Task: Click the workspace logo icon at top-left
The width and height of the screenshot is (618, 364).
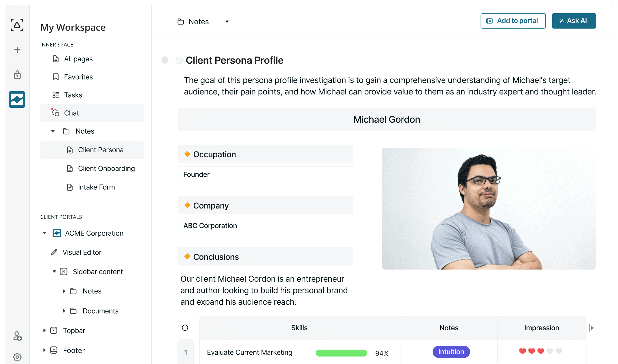Action: tap(17, 25)
